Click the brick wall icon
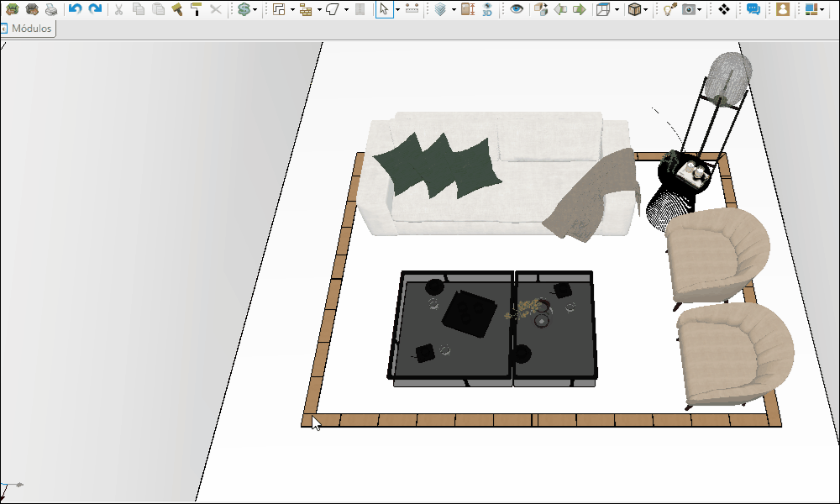 point(306,9)
